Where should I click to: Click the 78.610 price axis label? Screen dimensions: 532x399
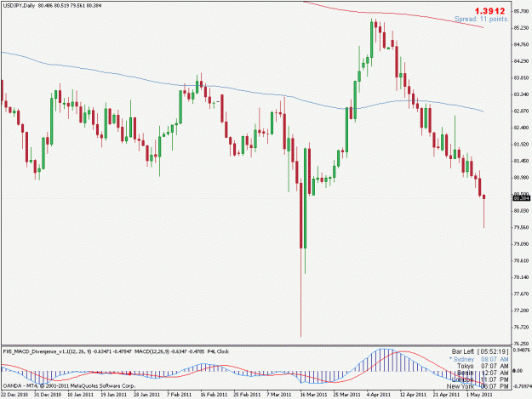pyautogui.click(x=522, y=260)
